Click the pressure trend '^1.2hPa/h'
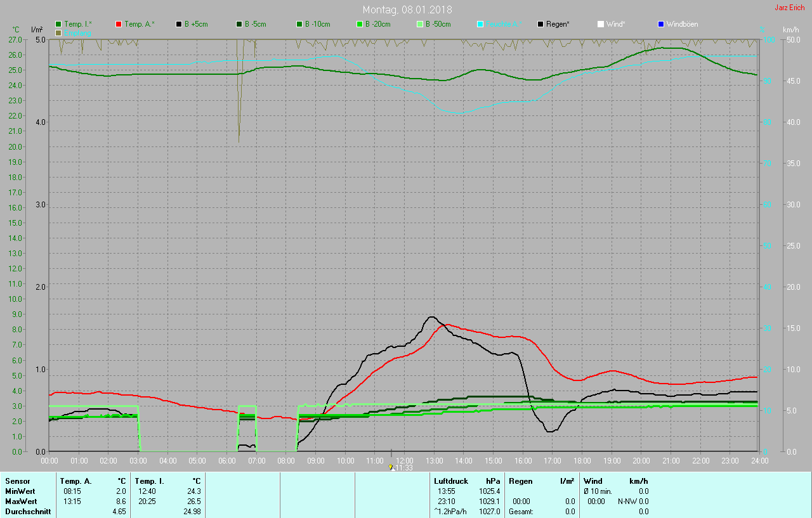Image resolution: width=812 pixels, height=518 pixels. [x=452, y=512]
